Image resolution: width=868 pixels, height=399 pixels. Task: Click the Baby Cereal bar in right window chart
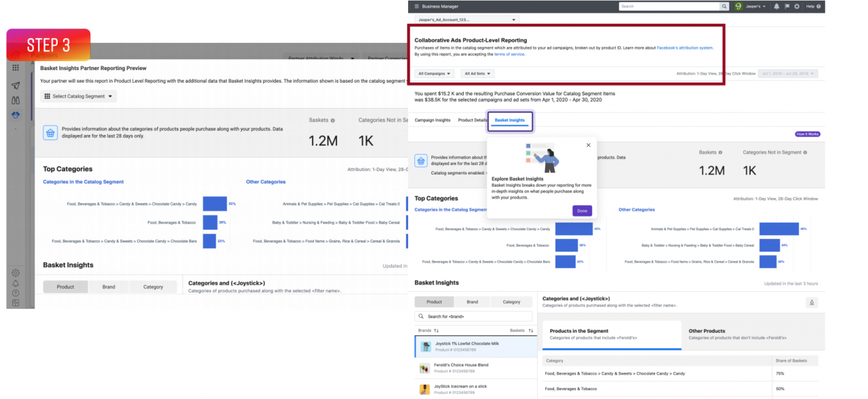click(769, 246)
